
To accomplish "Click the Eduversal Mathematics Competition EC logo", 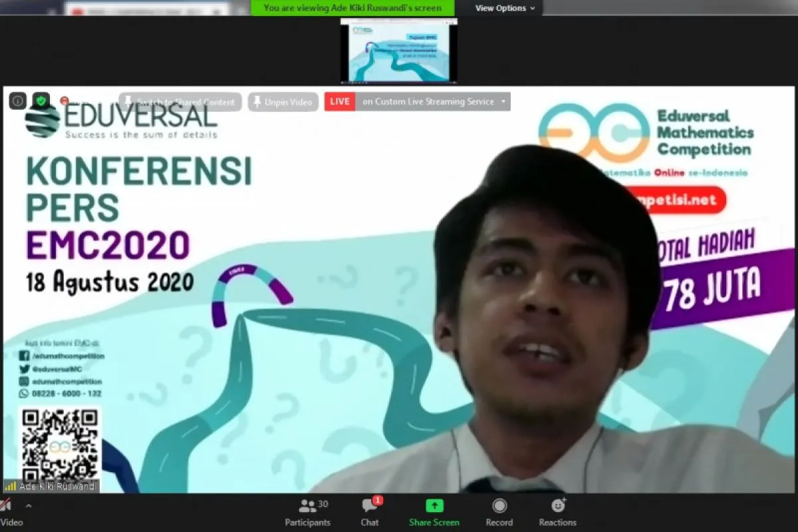I will tap(594, 133).
